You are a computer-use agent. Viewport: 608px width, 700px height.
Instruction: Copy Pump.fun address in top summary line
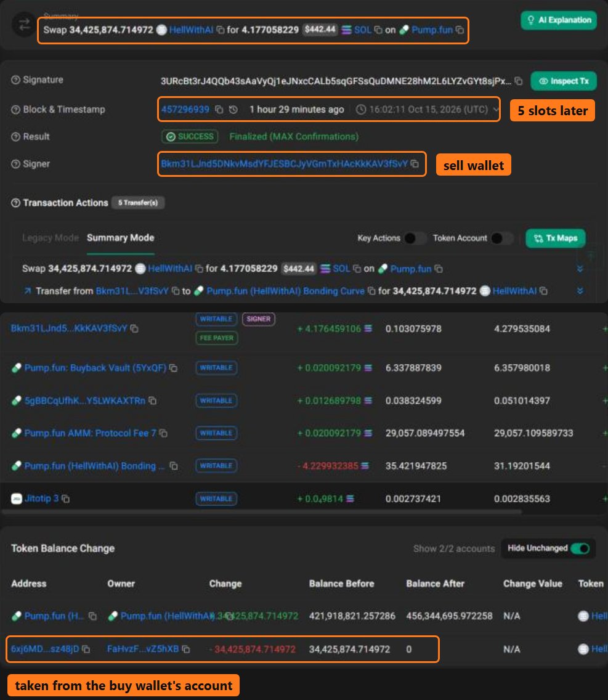click(x=460, y=30)
